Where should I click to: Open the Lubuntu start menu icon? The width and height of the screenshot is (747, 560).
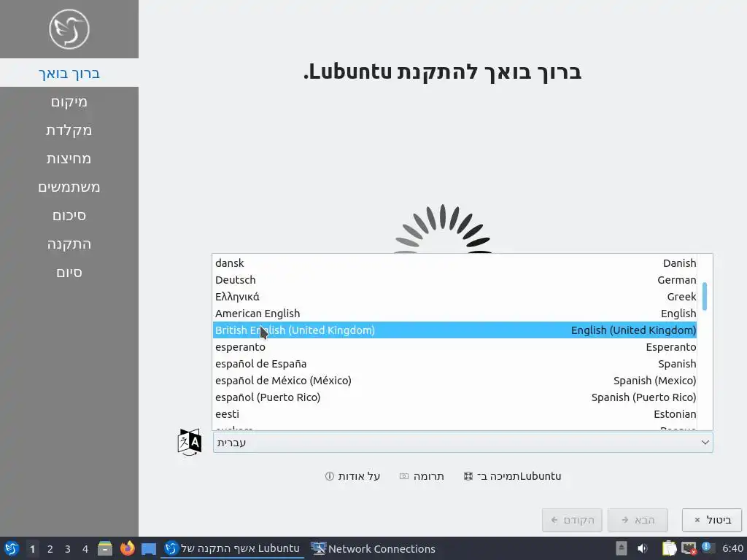(12, 548)
